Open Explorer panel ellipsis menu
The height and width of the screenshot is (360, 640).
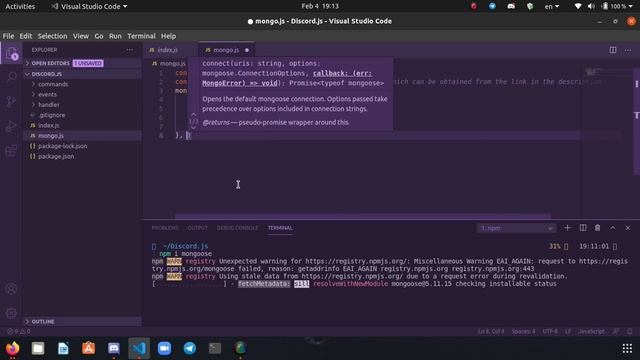click(129, 50)
